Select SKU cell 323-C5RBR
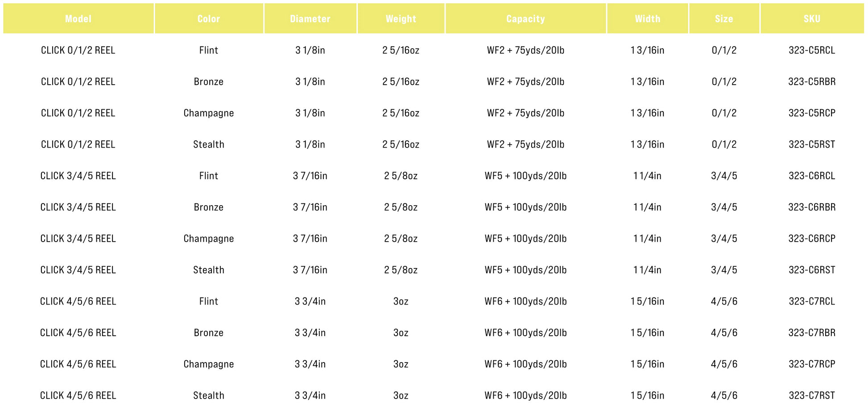This screenshot has width=868, height=408. (812, 82)
